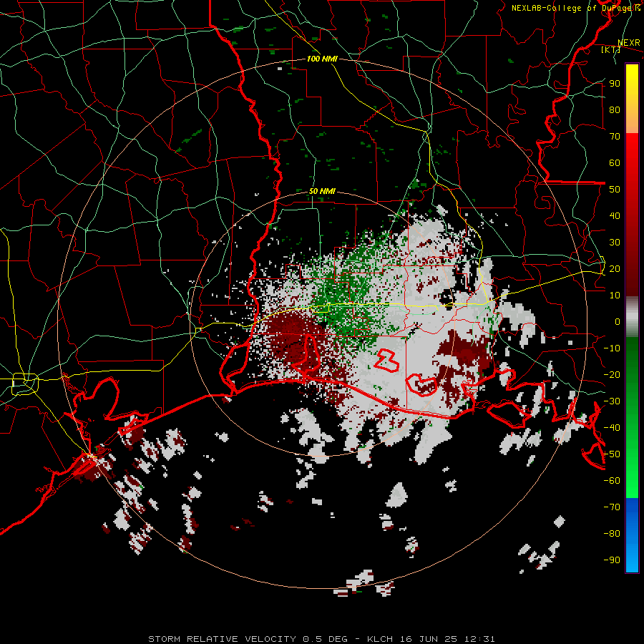644x644 pixels.
Task: Click the KT units label above the color scale
Action: 610,49
